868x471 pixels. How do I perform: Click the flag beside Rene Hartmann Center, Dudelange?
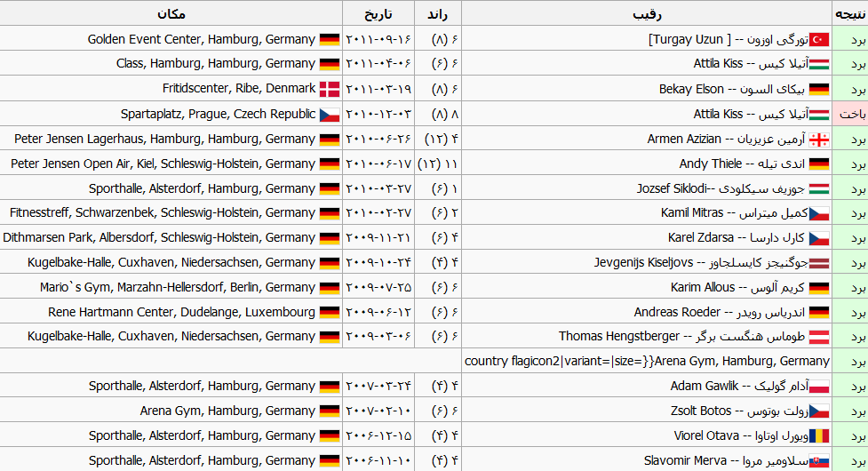coord(330,312)
